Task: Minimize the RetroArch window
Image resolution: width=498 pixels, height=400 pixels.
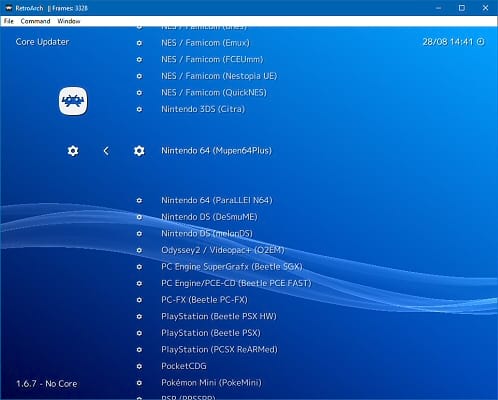Action: 439,8
